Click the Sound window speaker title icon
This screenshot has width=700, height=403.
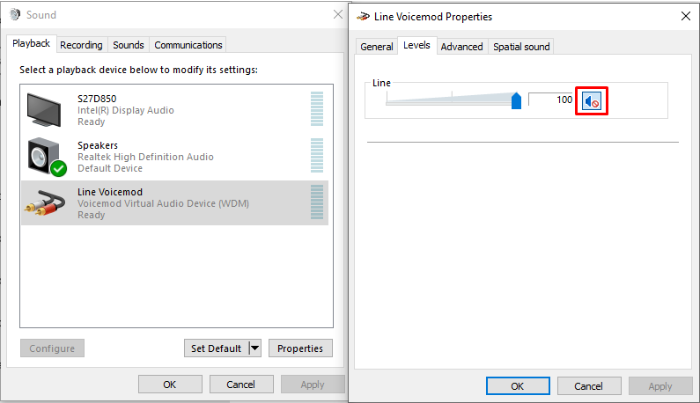[x=13, y=15]
